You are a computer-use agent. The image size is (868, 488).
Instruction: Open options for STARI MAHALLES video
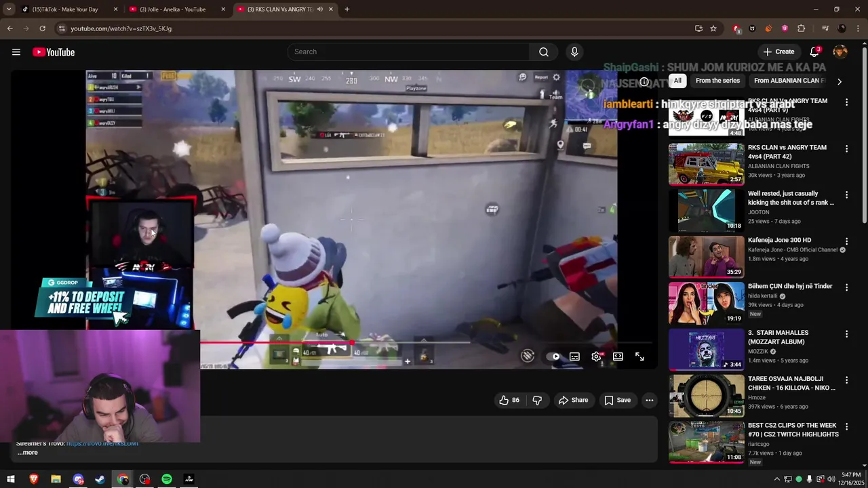tap(846, 334)
